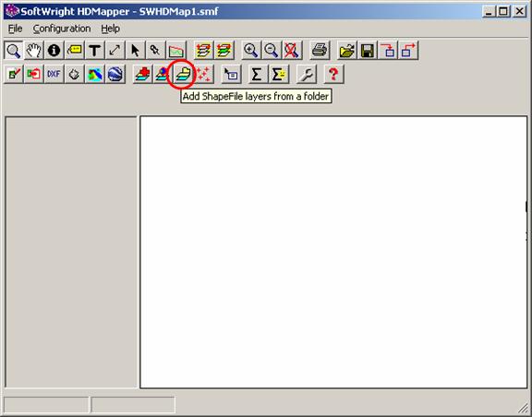Viewport: 532px width, 417px height.
Task: Select the magnifier zoom tool
Action: point(14,51)
